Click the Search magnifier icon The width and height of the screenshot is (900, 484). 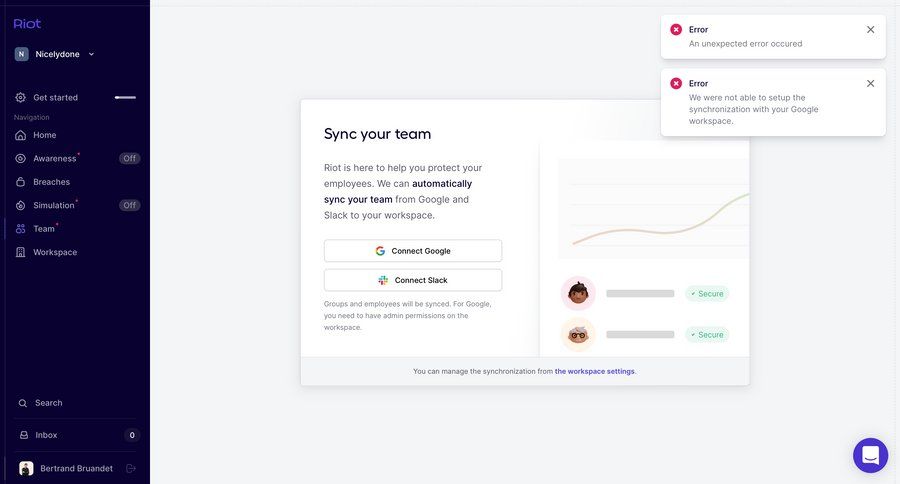(22, 403)
